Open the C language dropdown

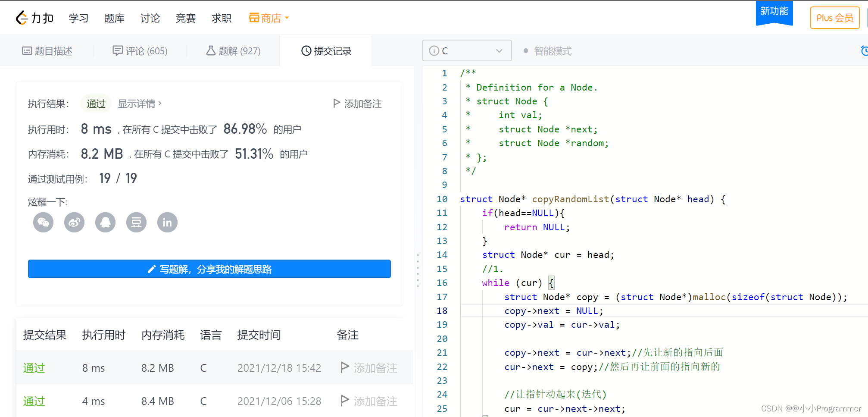tap(467, 50)
